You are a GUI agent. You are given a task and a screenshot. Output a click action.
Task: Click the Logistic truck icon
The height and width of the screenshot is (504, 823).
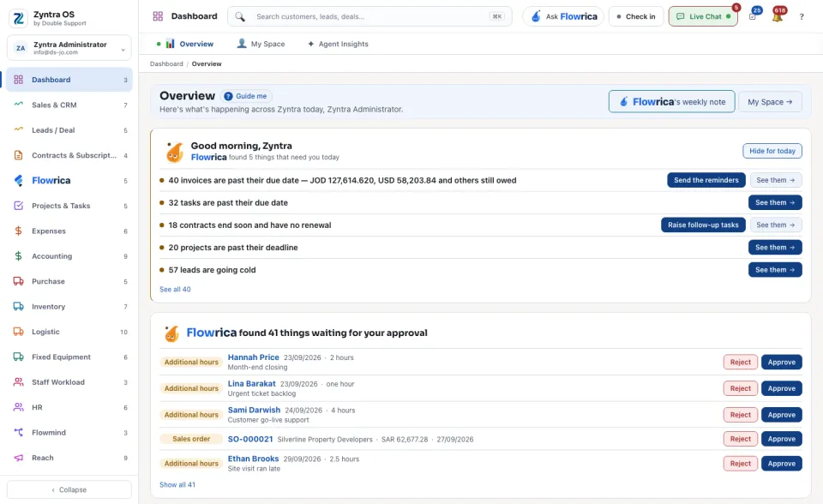click(x=18, y=332)
